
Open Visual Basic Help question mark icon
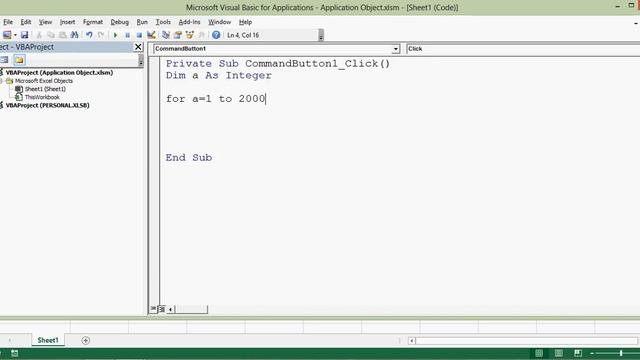point(216,35)
